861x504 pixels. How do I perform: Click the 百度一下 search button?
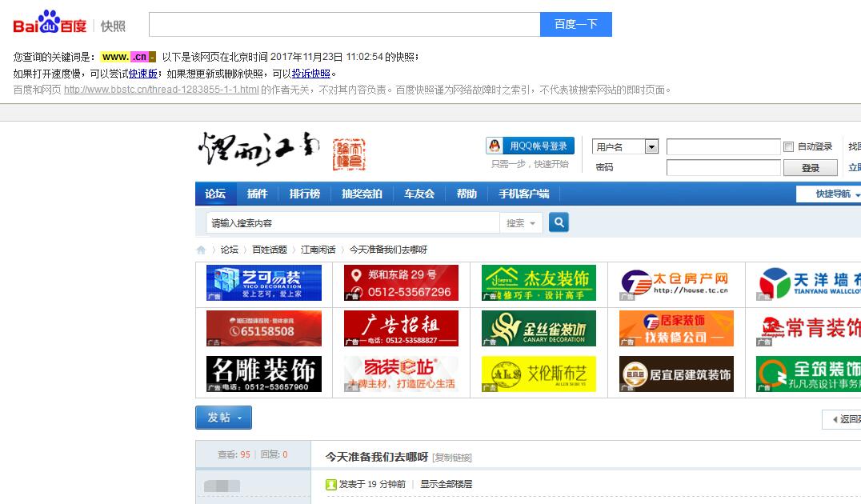575,25
